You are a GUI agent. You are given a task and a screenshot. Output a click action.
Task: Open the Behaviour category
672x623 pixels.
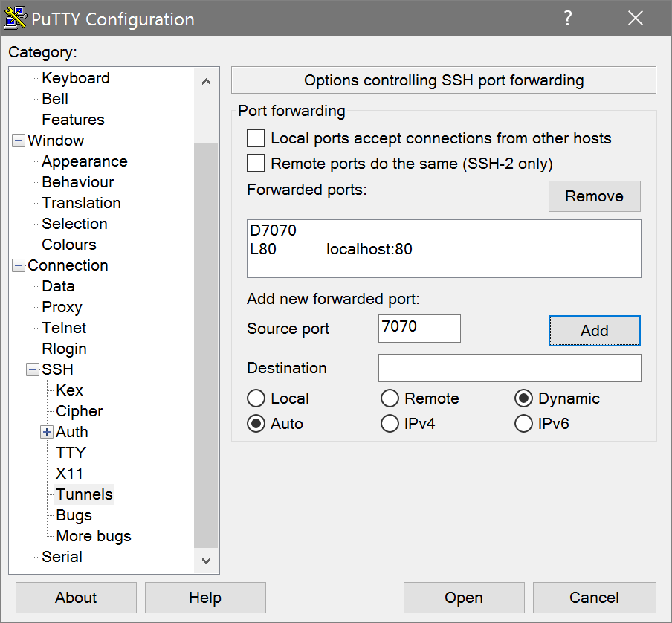[78, 182]
